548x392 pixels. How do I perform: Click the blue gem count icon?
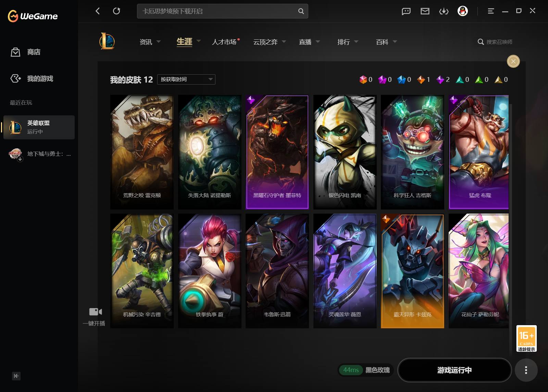(401, 79)
